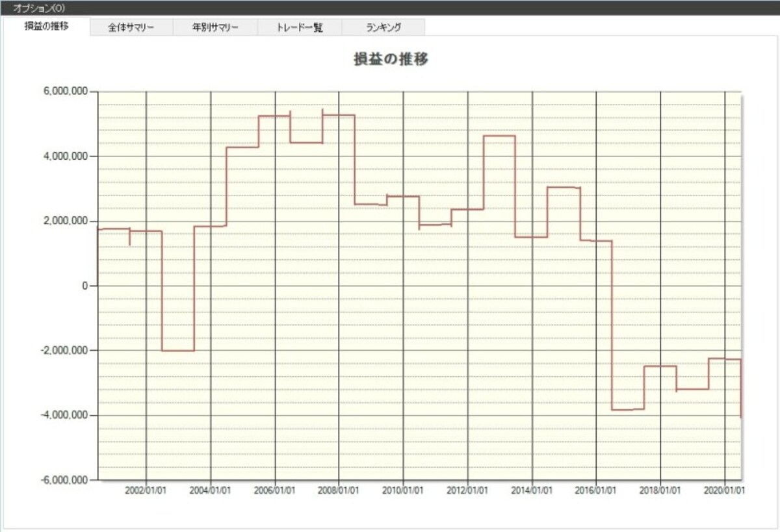Click the -2,000,000 y-axis label
Screen dimensions: 780x532
64,351
